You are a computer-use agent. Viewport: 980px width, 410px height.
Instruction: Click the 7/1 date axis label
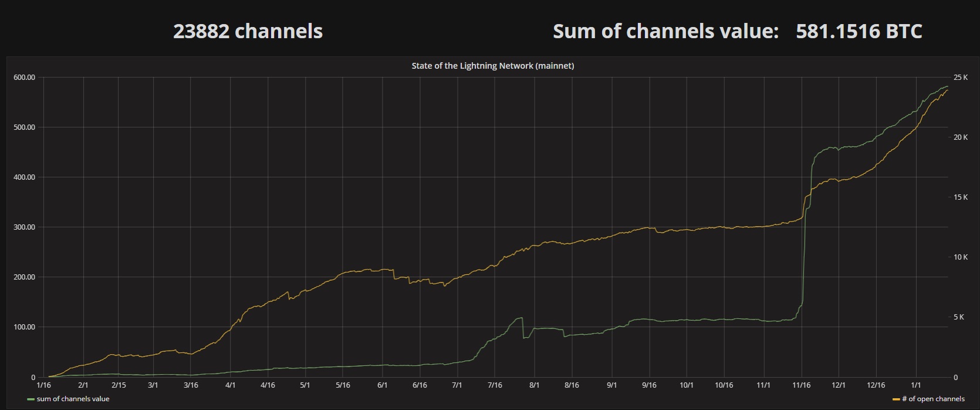pos(457,385)
